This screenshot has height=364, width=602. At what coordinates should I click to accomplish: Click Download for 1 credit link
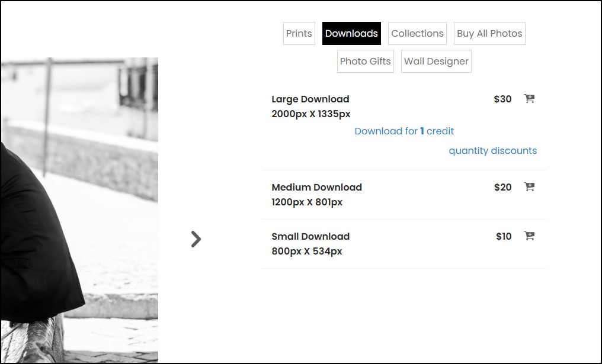click(404, 131)
